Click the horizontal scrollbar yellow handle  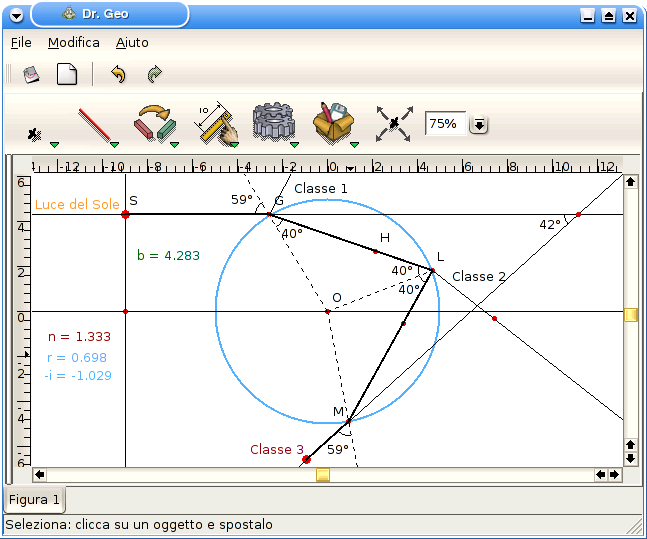(x=323, y=475)
